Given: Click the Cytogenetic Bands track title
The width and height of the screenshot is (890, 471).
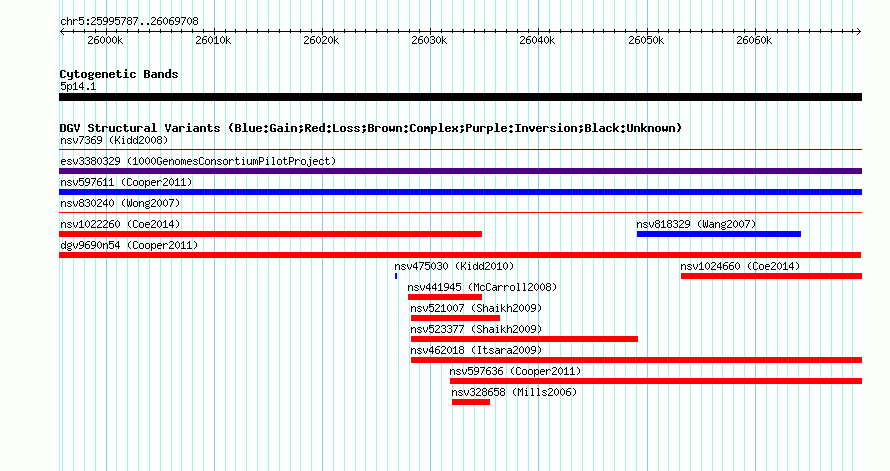Looking at the screenshot, I should (x=119, y=74).
